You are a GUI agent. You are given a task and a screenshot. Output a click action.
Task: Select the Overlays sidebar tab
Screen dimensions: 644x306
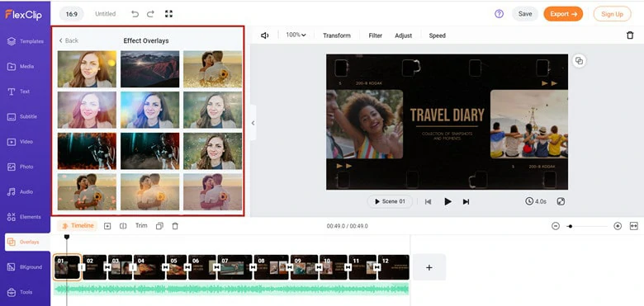27,242
